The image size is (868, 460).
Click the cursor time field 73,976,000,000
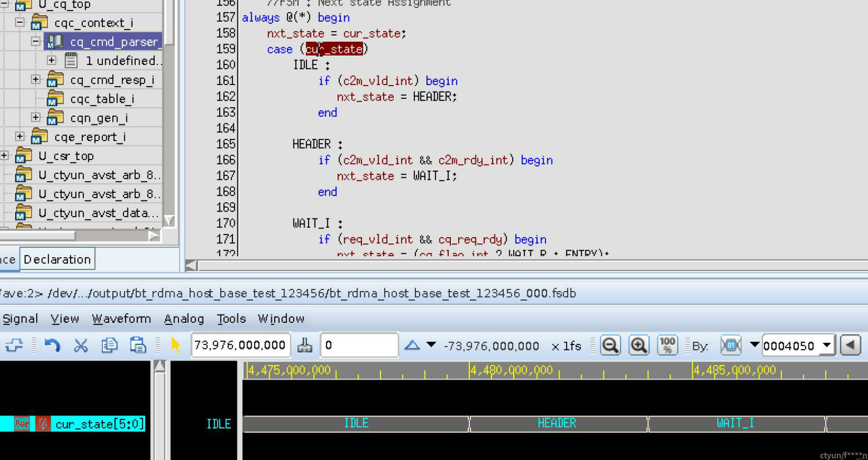tap(241, 345)
